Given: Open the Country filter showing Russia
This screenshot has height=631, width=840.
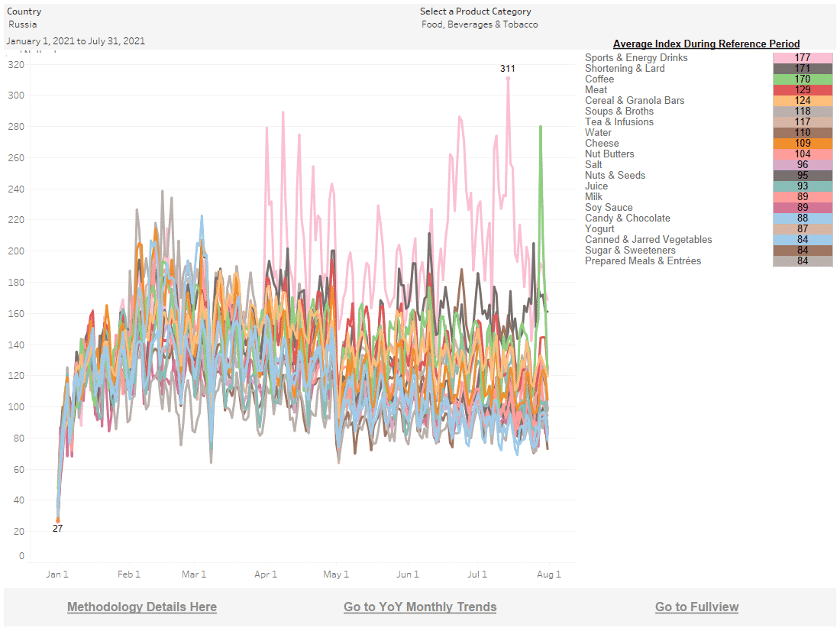Looking at the screenshot, I should click(23, 24).
